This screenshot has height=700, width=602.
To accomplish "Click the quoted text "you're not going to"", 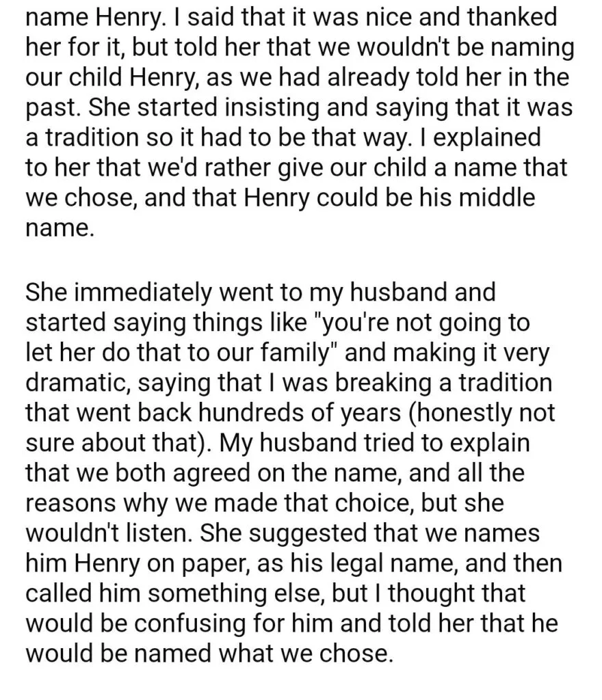I will 423,323.
